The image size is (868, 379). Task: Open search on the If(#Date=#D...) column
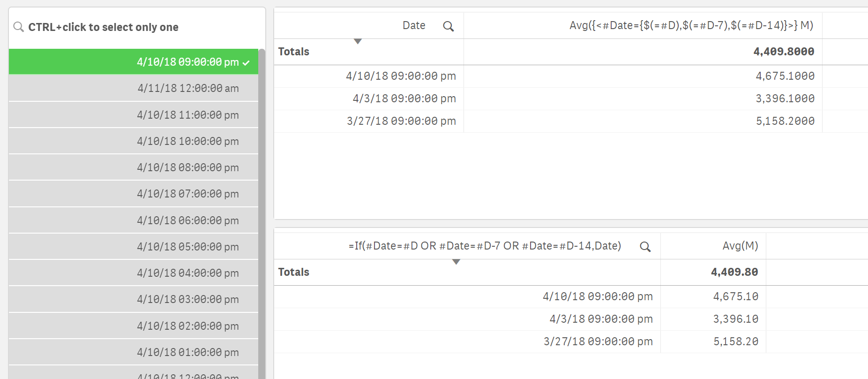pyautogui.click(x=645, y=247)
